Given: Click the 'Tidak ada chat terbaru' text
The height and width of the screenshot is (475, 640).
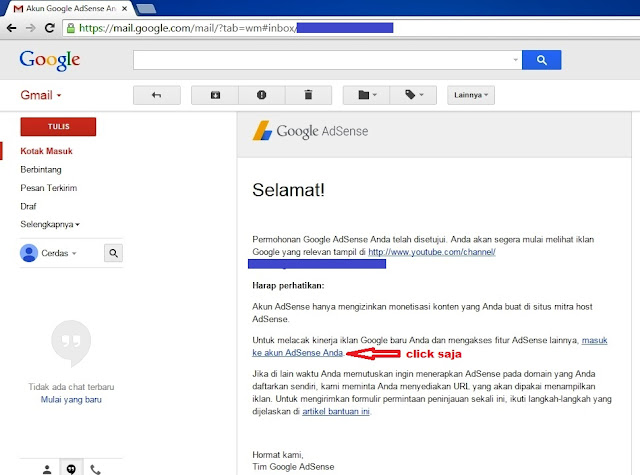Looking at the screenshot, I should click(x=71, y=387).
